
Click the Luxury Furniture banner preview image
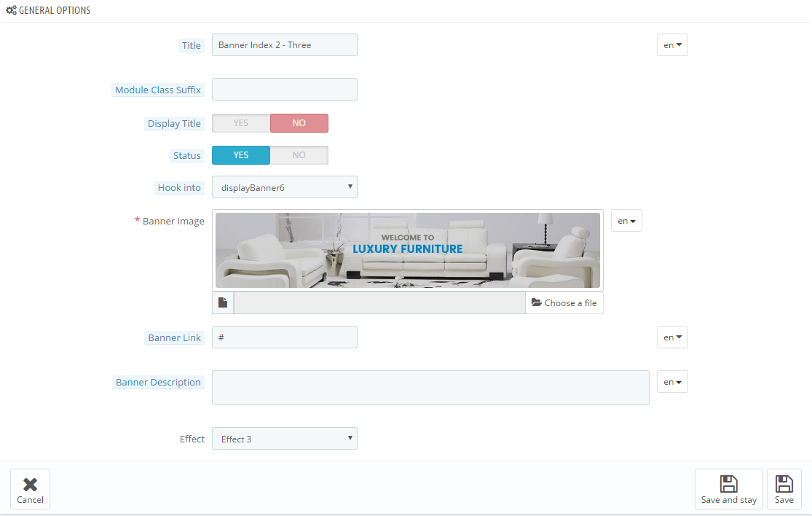(408, 250)
